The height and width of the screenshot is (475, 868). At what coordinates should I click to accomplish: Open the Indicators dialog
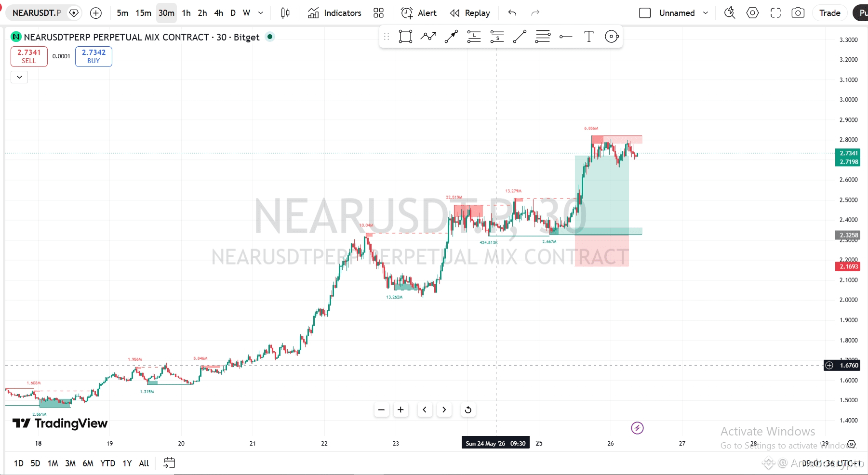coord(334,13)
